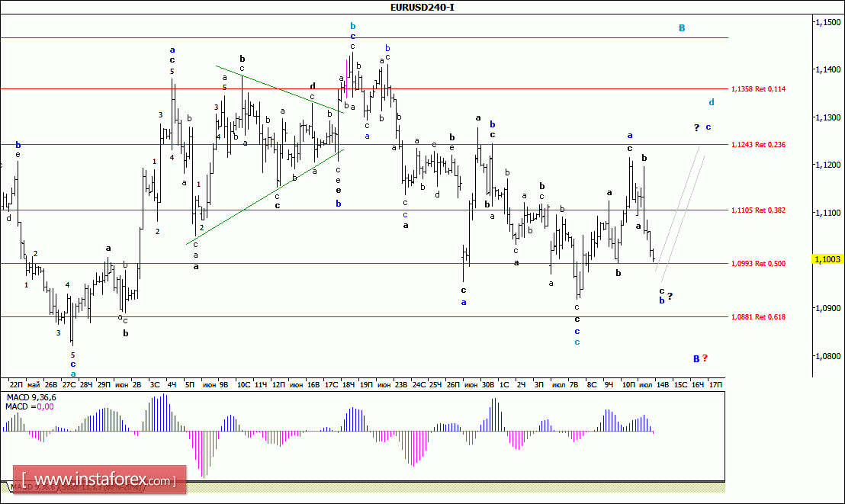Click the 1,1400 price axis label
This screenshot has width=845, height=504.
827,69
